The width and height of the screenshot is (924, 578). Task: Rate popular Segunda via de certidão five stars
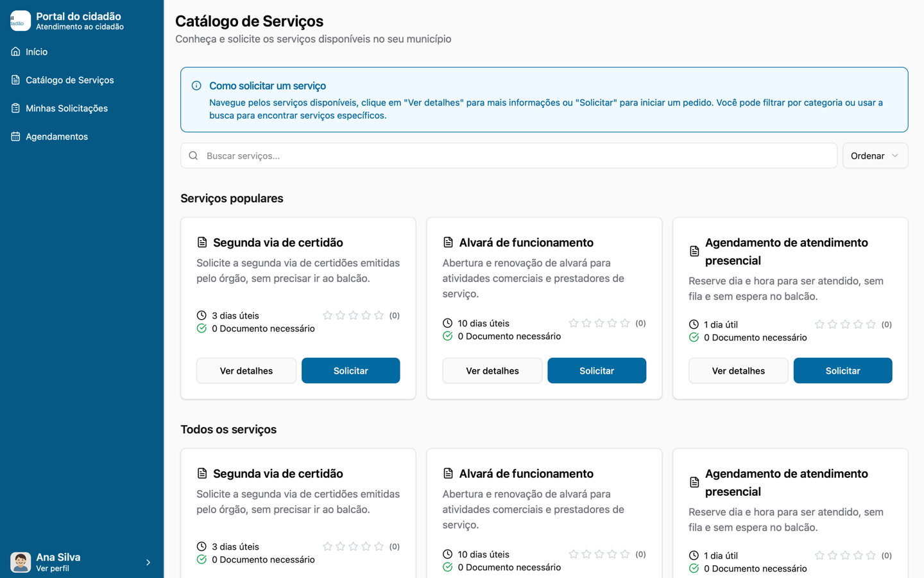click(x=379, y=315)
